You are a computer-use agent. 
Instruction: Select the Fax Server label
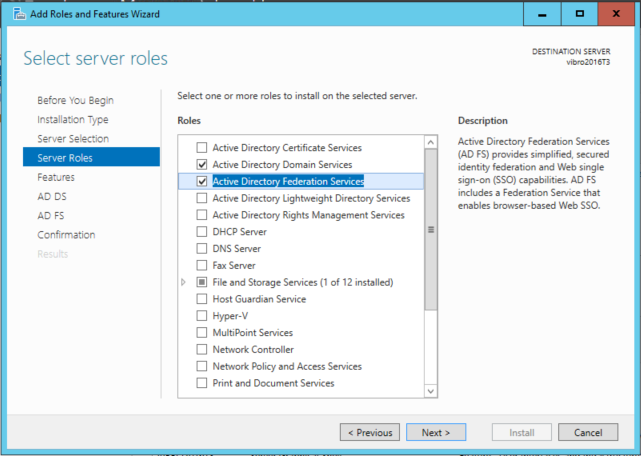[234, 265]
